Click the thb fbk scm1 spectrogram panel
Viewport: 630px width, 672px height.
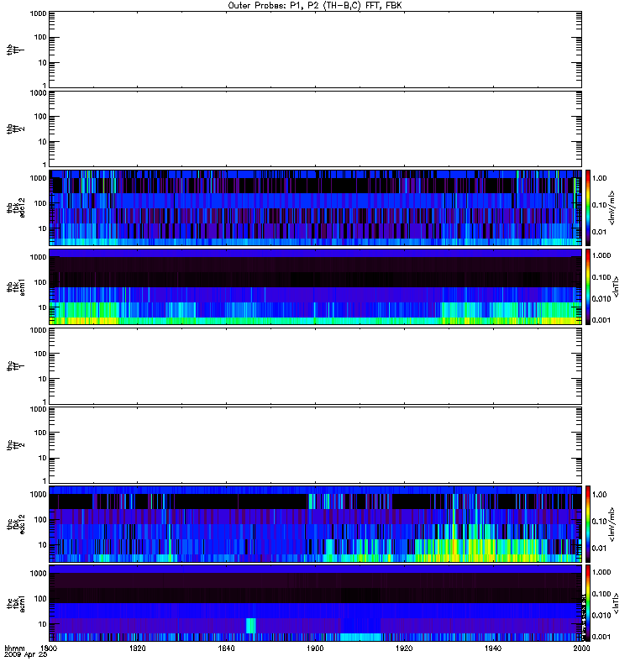(316, 286)
